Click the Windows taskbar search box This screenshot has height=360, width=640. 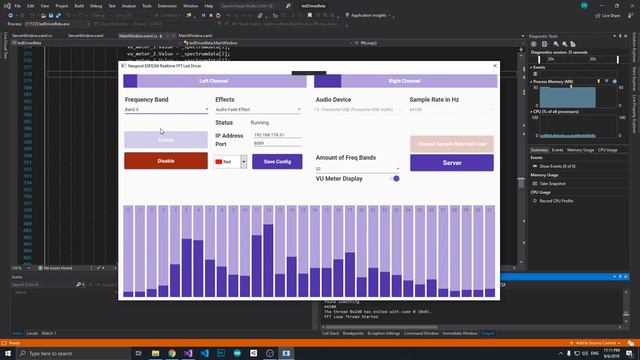pyautogui.click(x=73, y=353)
